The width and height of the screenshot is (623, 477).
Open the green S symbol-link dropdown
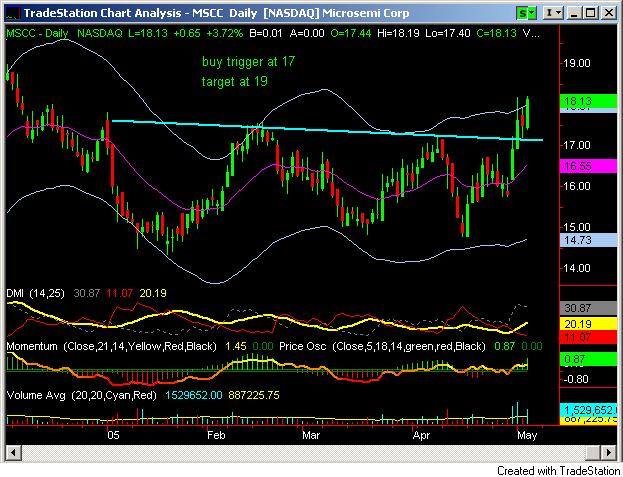526,14
